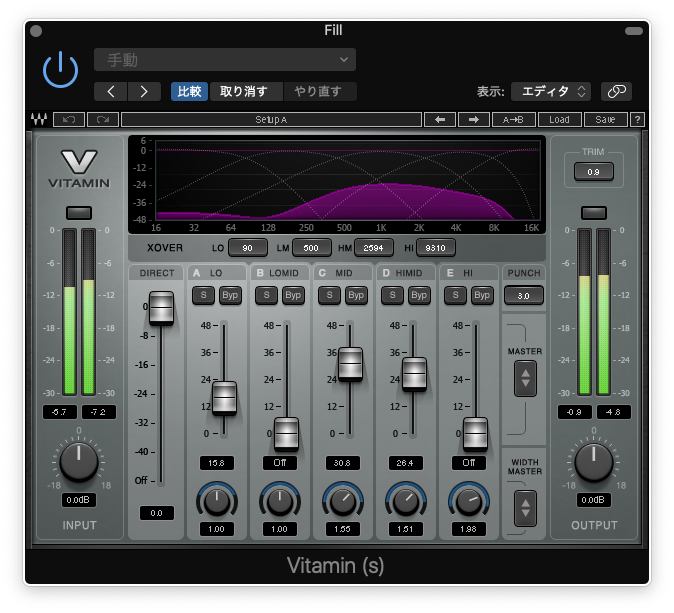This screenshot has height=613, width=674.
Task: Open the Waves help question mark
Action: (637, 120)
